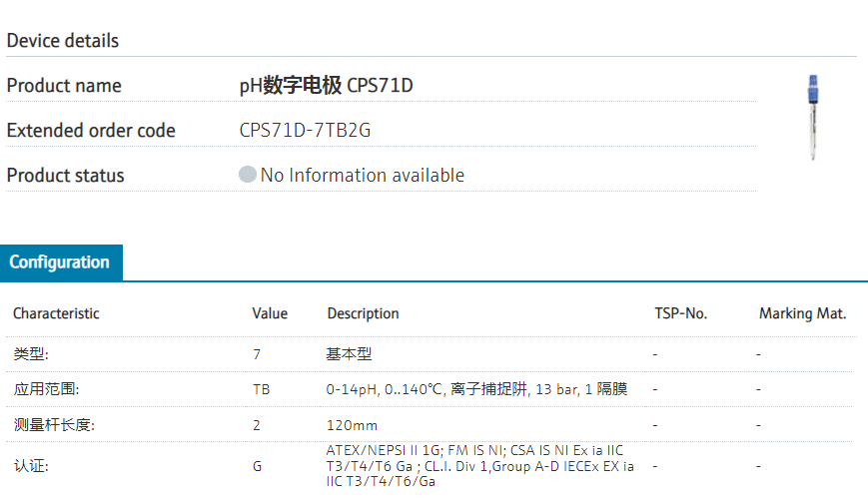Click the Characteristic column header
This screenshot has width=868, height=502.
coord(56,313)
